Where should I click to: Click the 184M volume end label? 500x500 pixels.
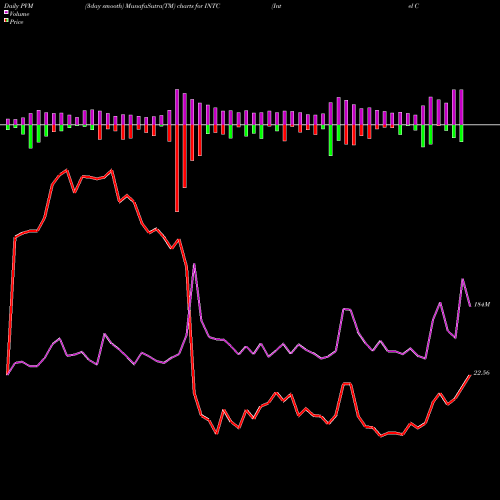[x=482, y=305]
